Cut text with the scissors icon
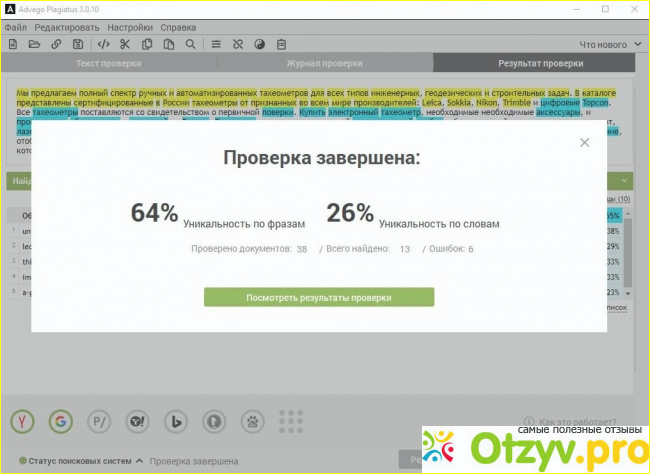The width and height of the screenshot is (650, 474). pos(125,44)
